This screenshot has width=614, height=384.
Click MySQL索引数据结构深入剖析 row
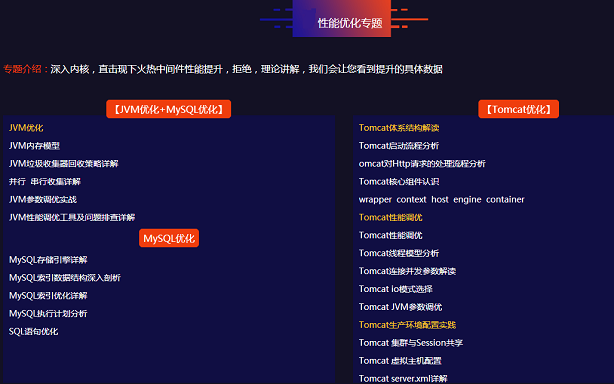tap(65, 278)
